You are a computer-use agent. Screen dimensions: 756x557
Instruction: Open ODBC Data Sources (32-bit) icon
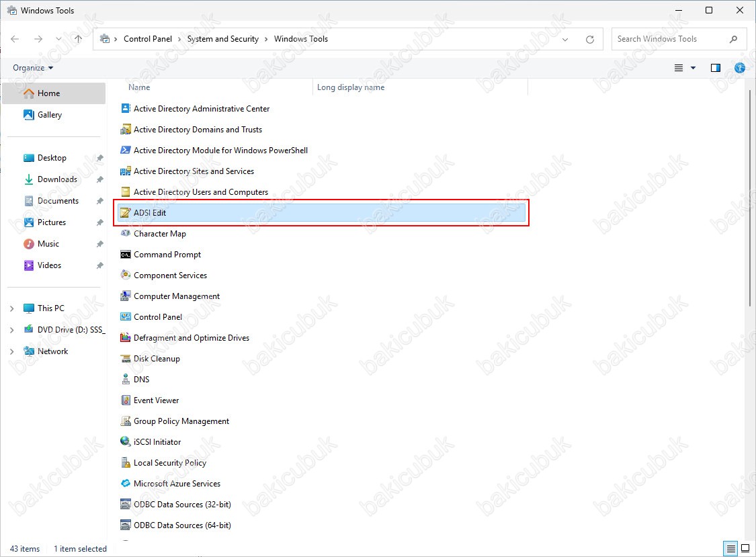126,504
